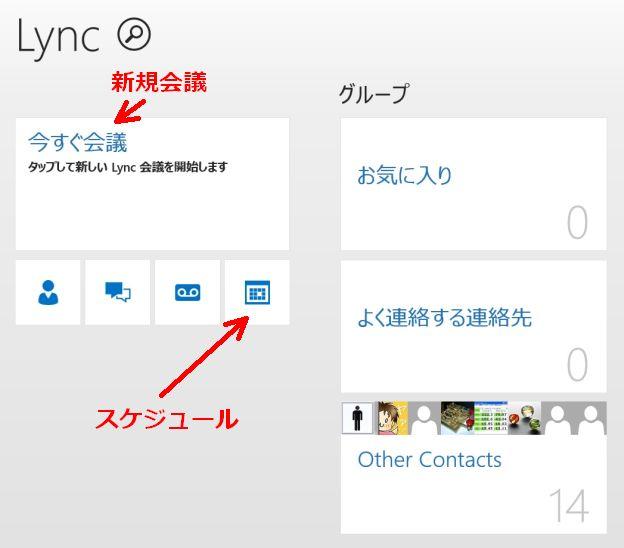Open the よく連絡する連絡先 group tile
The width and height of the screenshot is (624, 548).
[x=474, y=326]
